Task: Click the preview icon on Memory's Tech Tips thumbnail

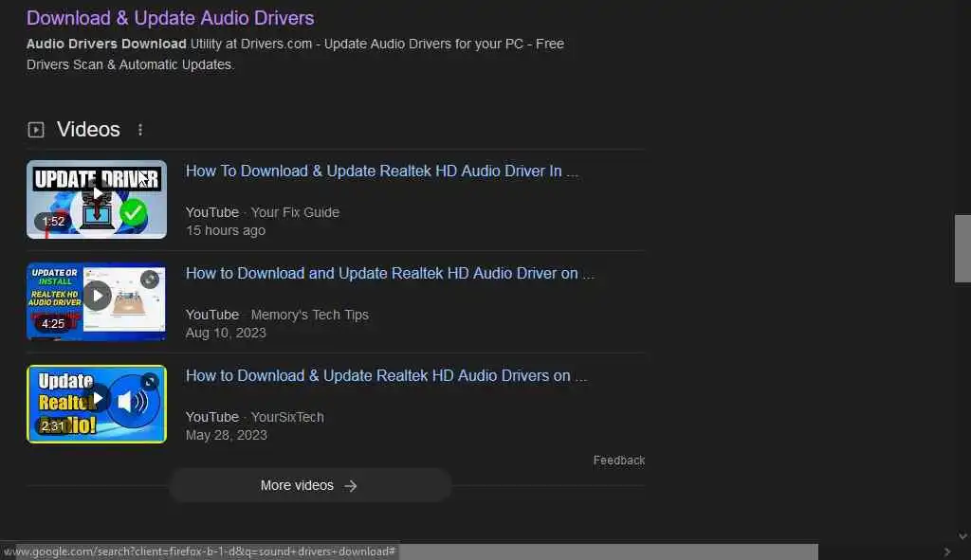Action: pos(149,280)
